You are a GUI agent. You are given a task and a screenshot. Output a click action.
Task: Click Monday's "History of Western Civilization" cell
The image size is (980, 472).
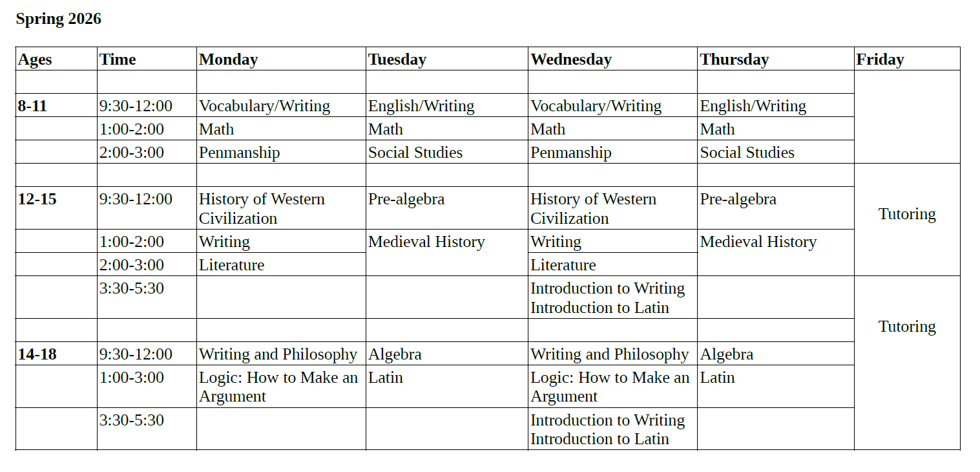pyautogui.click(x=262, y=208)
